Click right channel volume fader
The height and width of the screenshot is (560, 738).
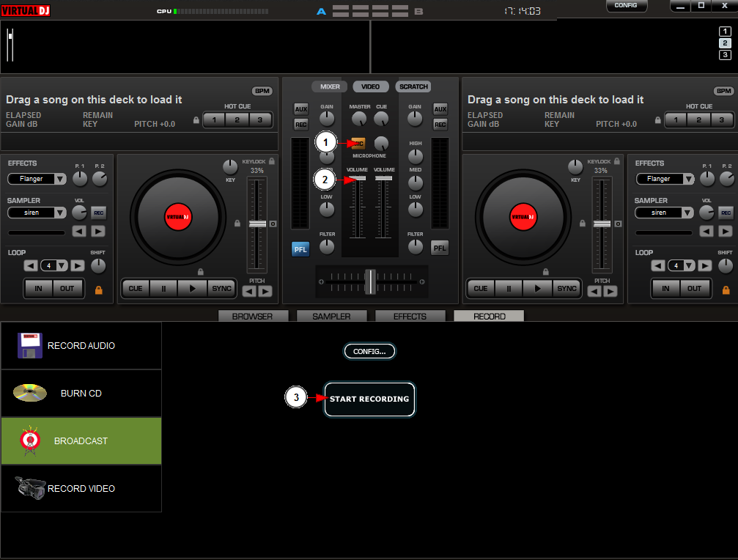[x=383, y=178]
